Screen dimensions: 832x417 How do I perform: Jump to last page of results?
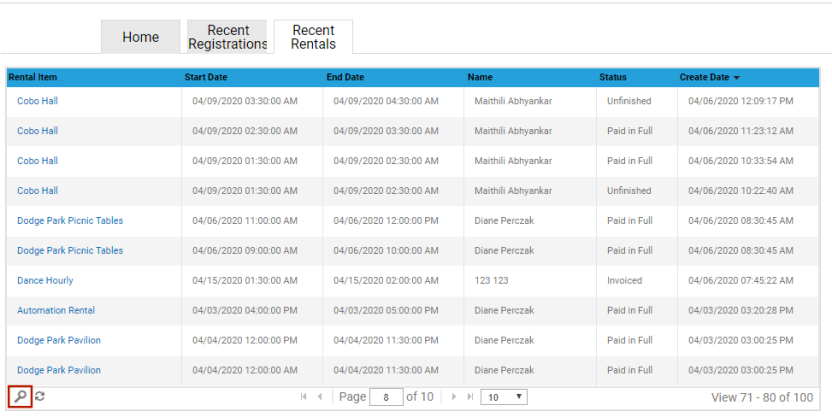point(468,397)
